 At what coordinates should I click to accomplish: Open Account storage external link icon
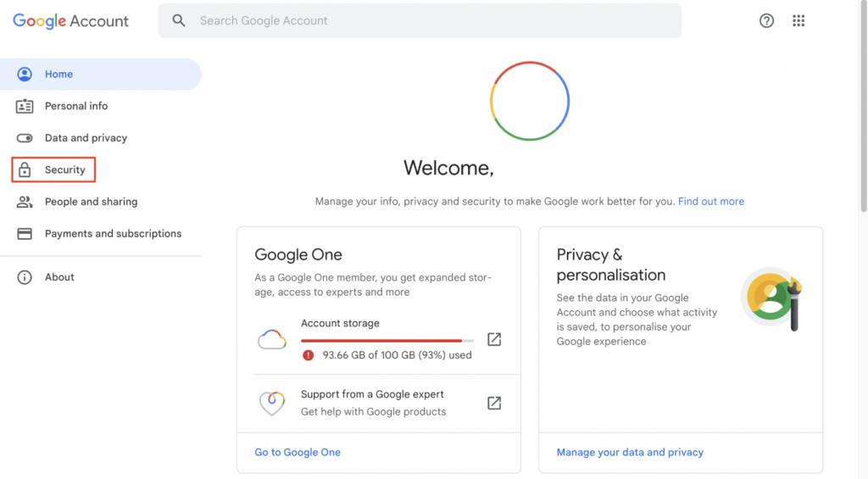click(494, 339)
